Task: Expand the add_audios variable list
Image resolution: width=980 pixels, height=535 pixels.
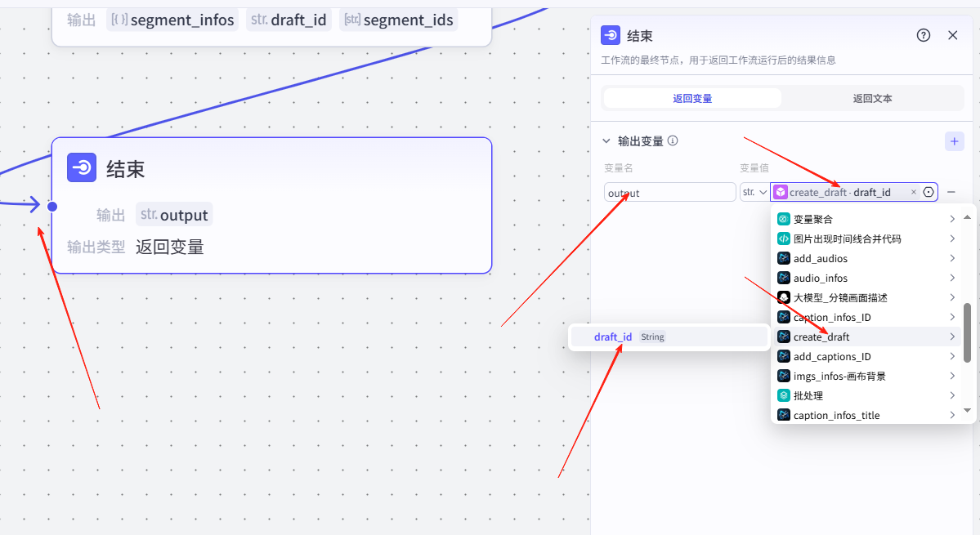Action: click(x=952, y=258)
